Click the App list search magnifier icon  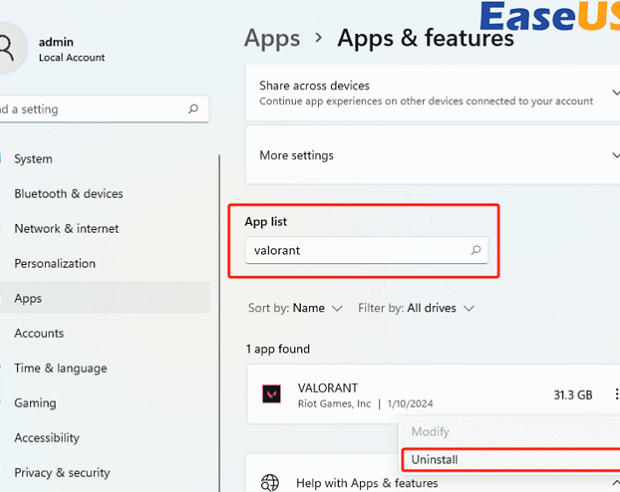(476, 250)
